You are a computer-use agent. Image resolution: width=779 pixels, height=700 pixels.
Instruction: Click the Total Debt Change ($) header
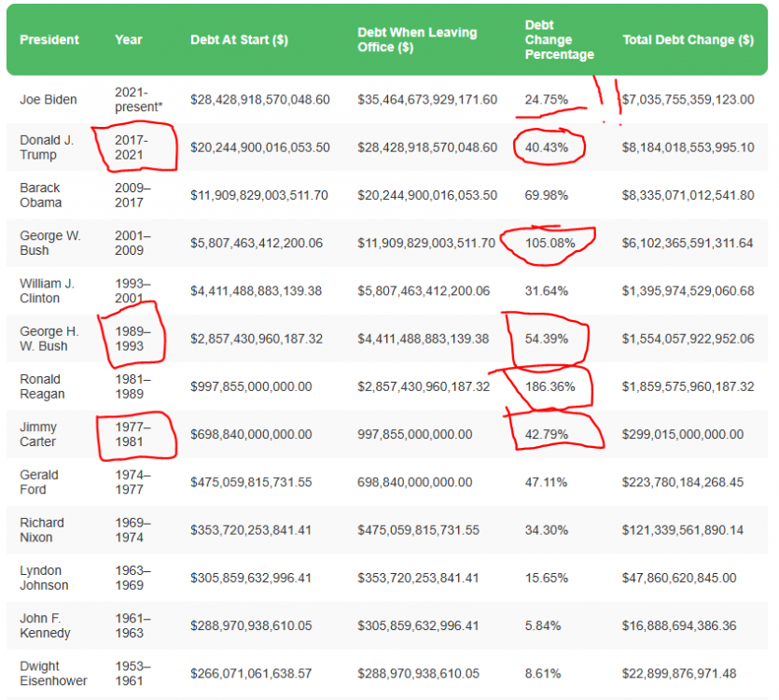pyautogui.click(x=688, y=39)
